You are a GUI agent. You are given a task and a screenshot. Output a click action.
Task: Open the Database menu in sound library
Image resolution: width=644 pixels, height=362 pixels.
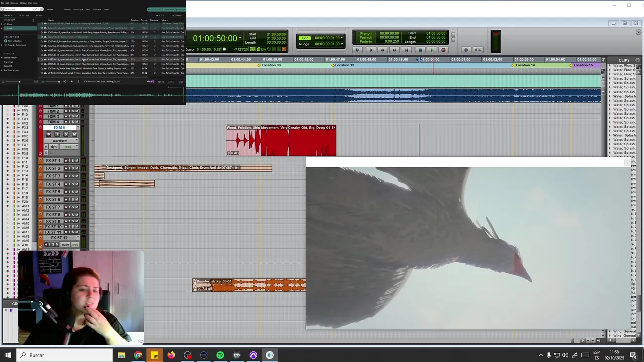tap(14, 3)
